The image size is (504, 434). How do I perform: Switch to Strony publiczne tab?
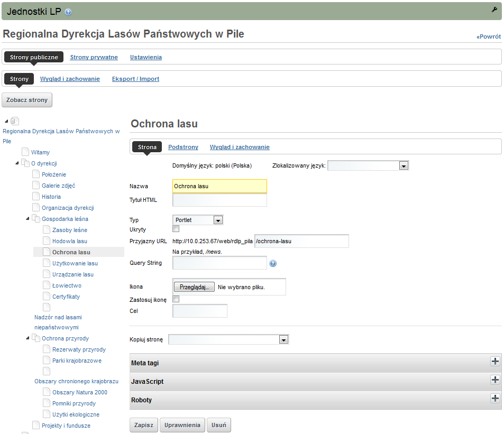pos(34,57)
